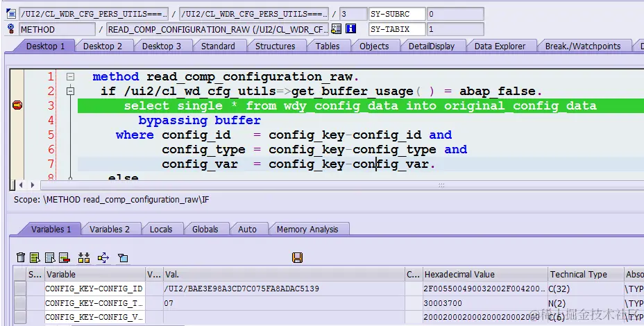
Task: Click the Val. column header
Action: point(283,274)
